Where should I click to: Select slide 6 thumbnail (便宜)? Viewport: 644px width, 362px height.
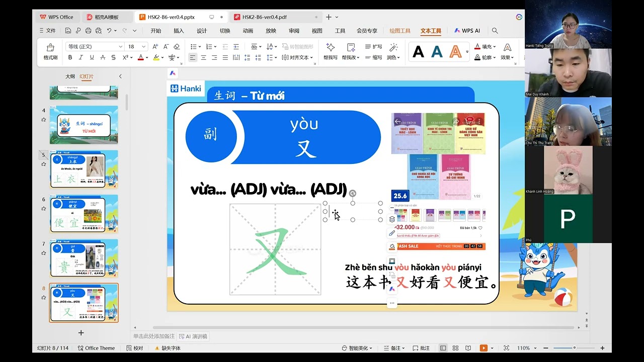click(84, 214)
